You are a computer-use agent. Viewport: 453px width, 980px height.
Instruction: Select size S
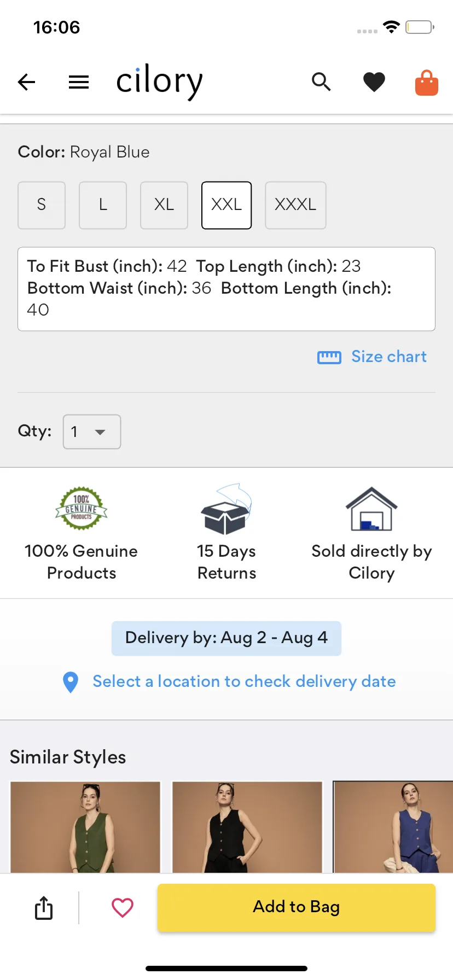42,205
